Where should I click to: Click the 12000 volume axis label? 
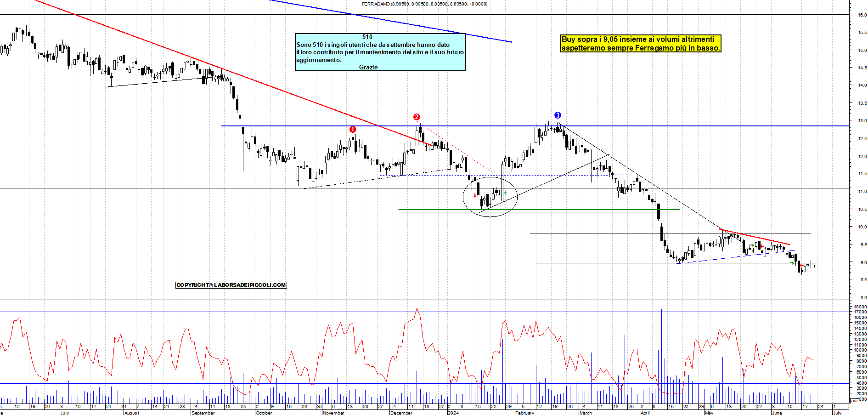pyautogui.click(x=860, y=339)
